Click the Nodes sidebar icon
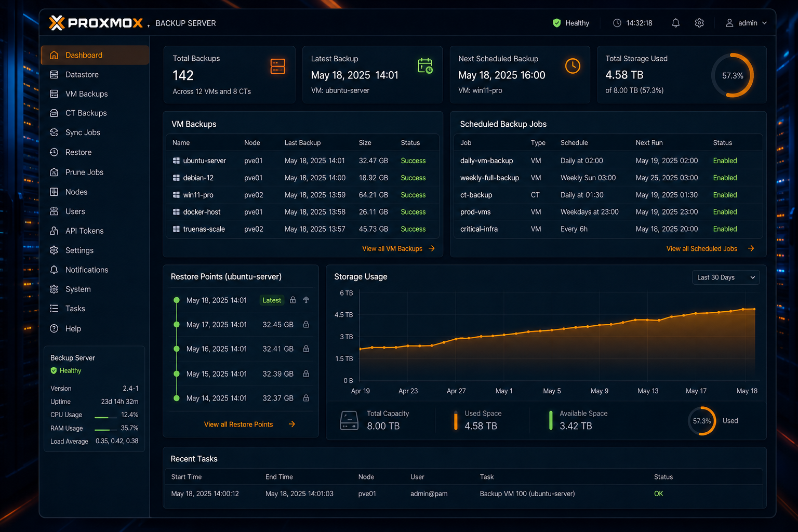Viewport: 798px width, 532px height. [54, 192]
